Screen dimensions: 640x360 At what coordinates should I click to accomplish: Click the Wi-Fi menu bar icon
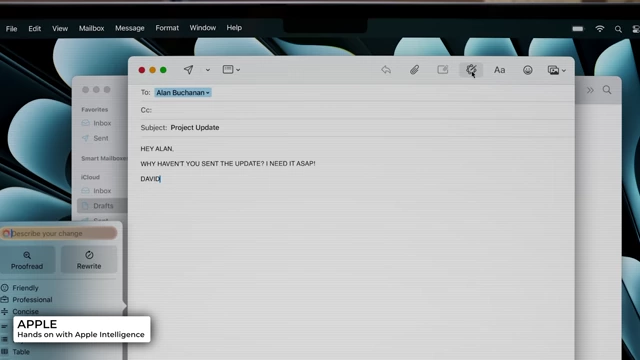600,29
